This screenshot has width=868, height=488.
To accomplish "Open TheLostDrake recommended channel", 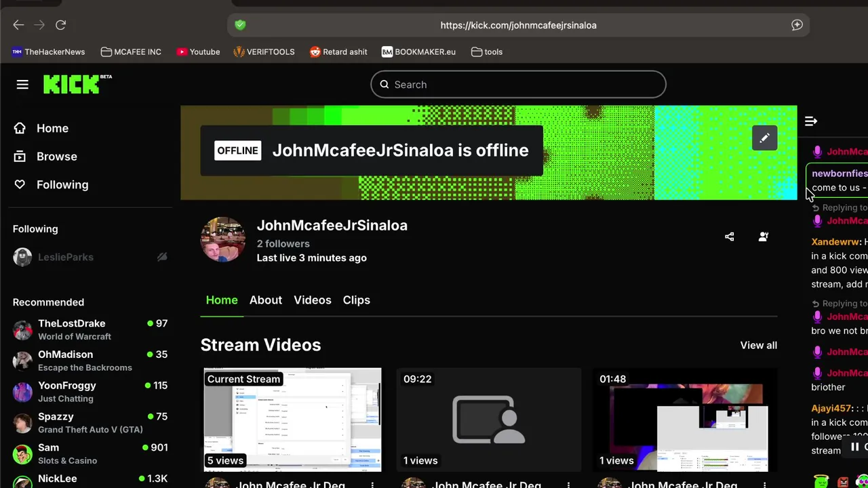I will 90,330.
